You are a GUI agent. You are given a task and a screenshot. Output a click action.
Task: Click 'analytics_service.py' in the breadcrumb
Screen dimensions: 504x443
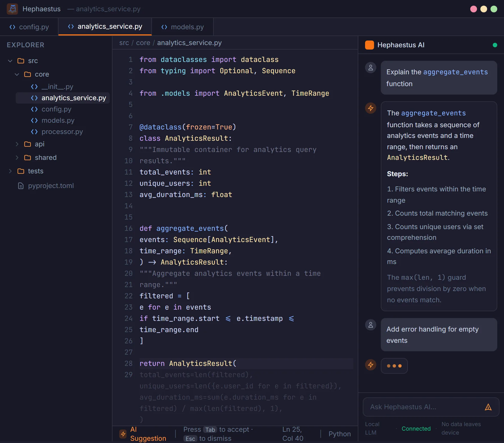(x=189, y=43)
